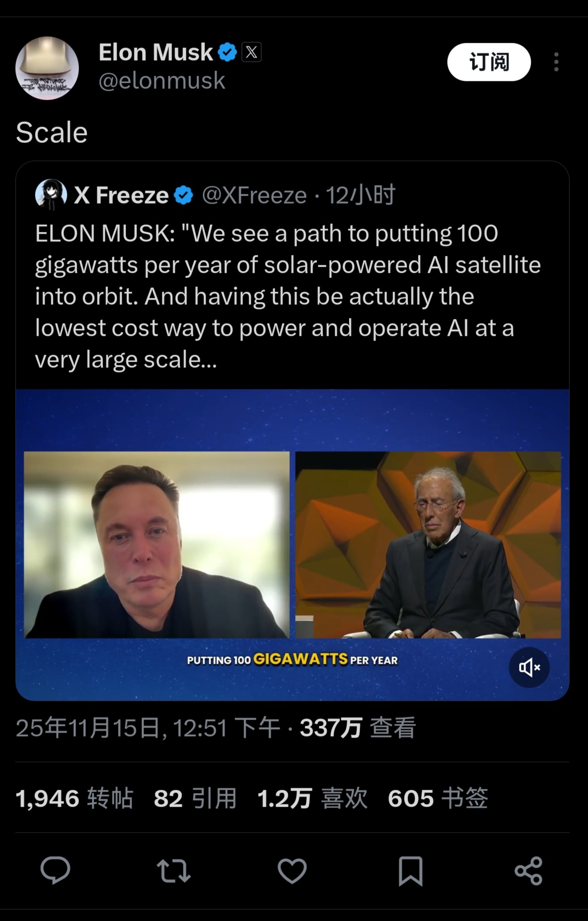Open the quoted X Freeze tweet text
The width and height of the screenshot is (588, 921).
[288, 296]
